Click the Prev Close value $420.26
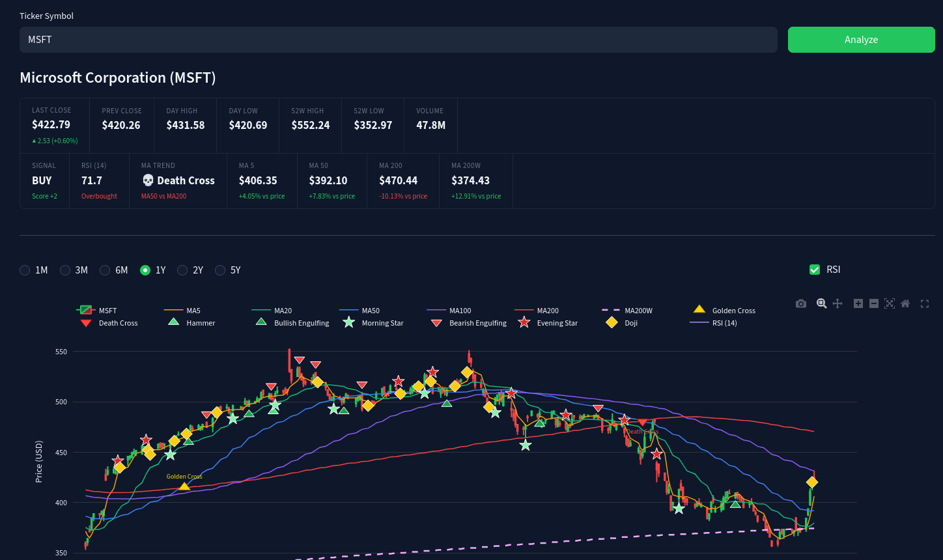Screen dimensions: 943x560 pos(121,125)
